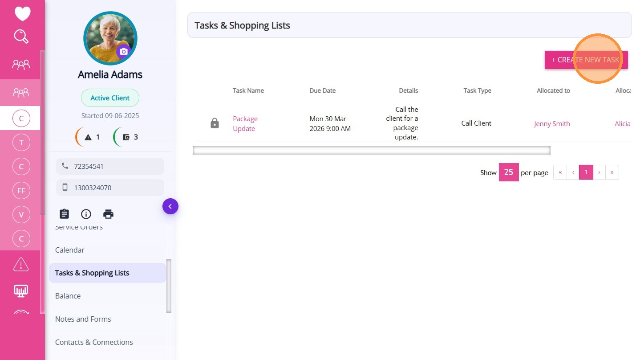644x360 pixels.
Task: Open the monitor chart sidebar icon
Action: (x=21, y=291)
